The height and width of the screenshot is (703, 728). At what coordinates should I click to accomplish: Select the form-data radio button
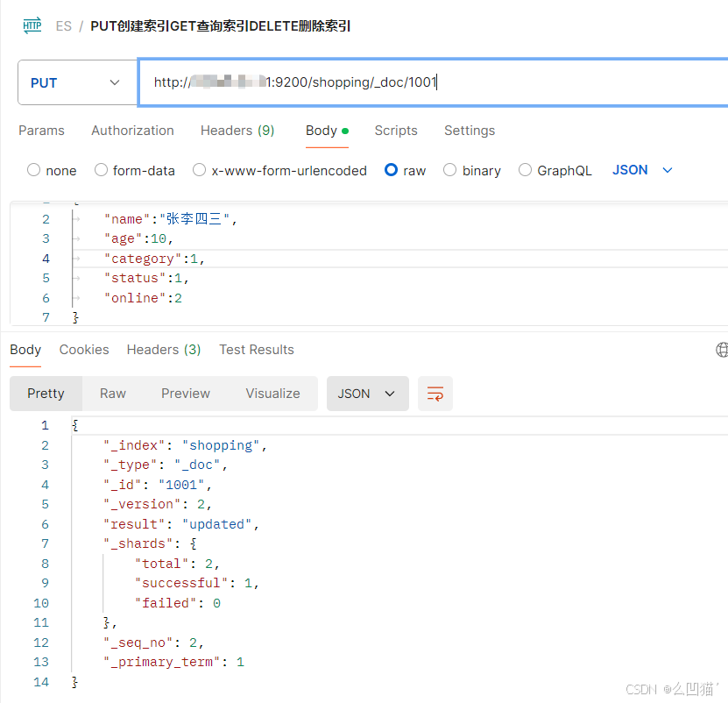click(x=102, y=170)
